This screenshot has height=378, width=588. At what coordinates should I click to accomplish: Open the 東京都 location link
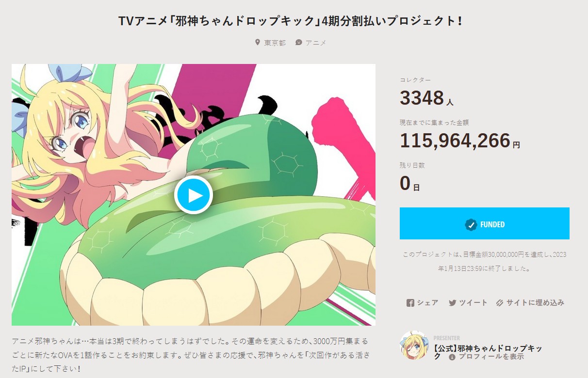click(x=275, y=43)
